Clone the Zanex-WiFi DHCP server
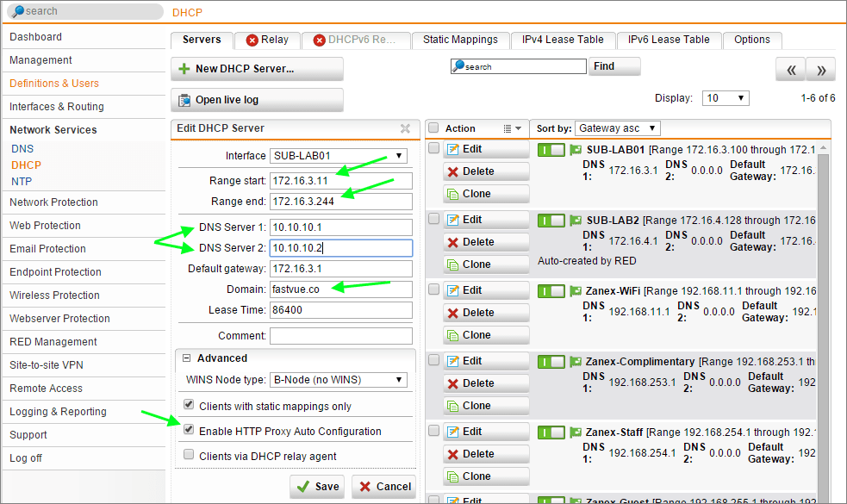This screenshot has width=847, height=504. click(x=486, y=335)
